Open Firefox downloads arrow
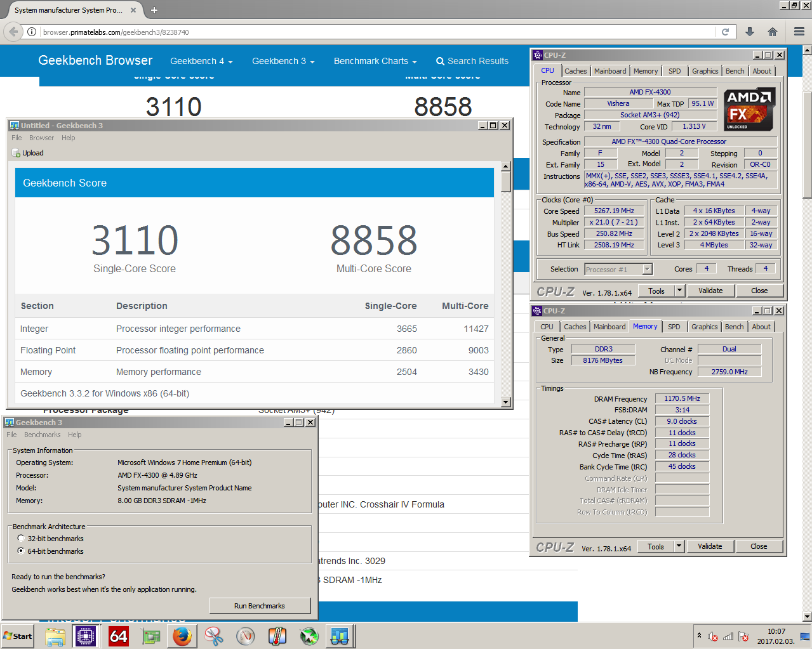 (x=750, y=32)
